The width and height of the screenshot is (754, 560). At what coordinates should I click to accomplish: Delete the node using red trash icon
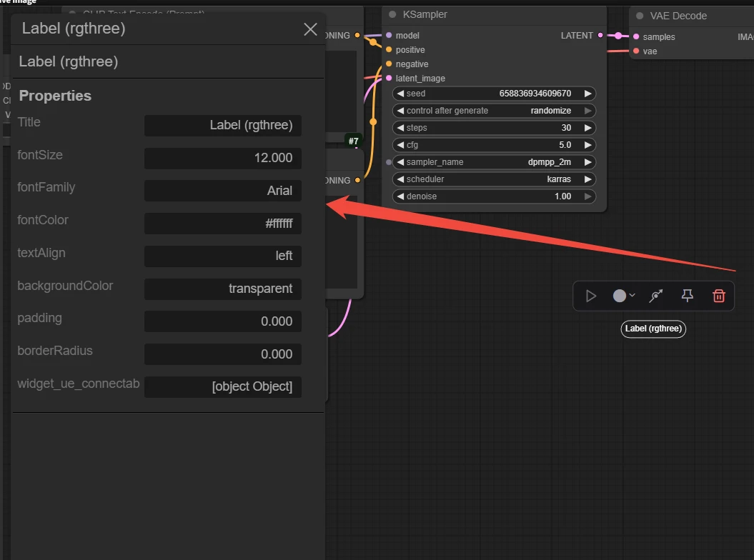click(719, 296)
